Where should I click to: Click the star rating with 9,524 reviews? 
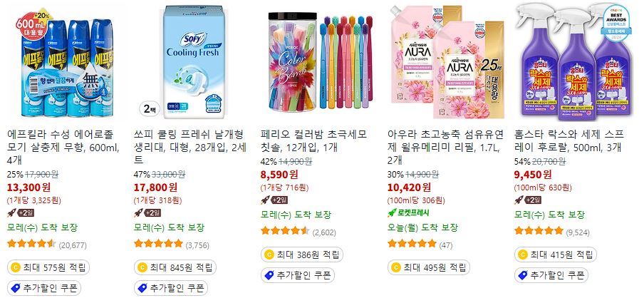pos(539,231)
